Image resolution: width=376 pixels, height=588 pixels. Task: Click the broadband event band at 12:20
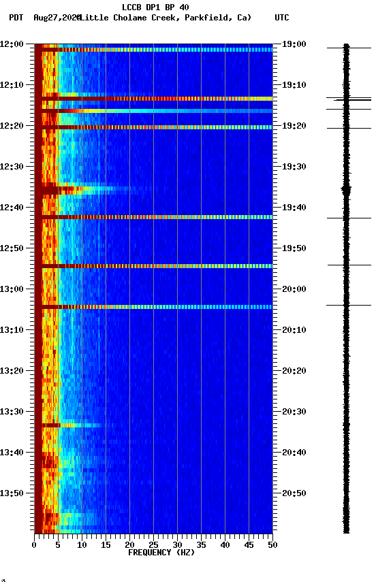pos(153,127)
